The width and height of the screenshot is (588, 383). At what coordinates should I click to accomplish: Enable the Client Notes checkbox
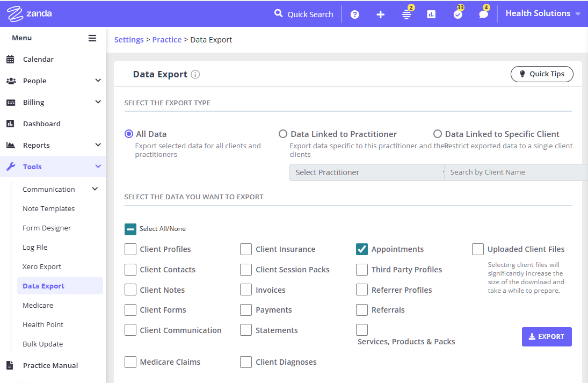click(130, 290)
